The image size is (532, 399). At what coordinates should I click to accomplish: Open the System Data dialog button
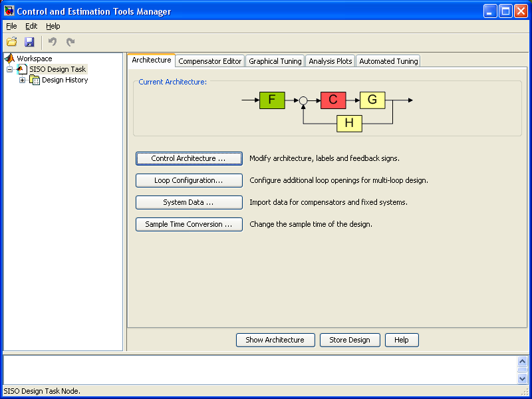point(189,203)
